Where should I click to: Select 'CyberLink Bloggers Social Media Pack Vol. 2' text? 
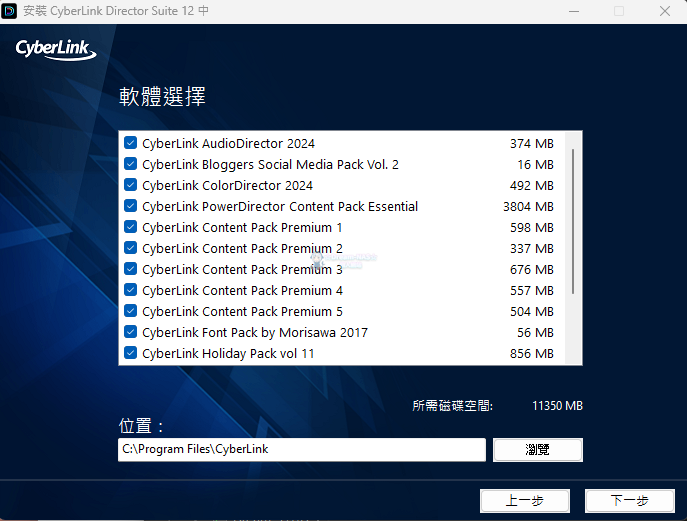270,165
